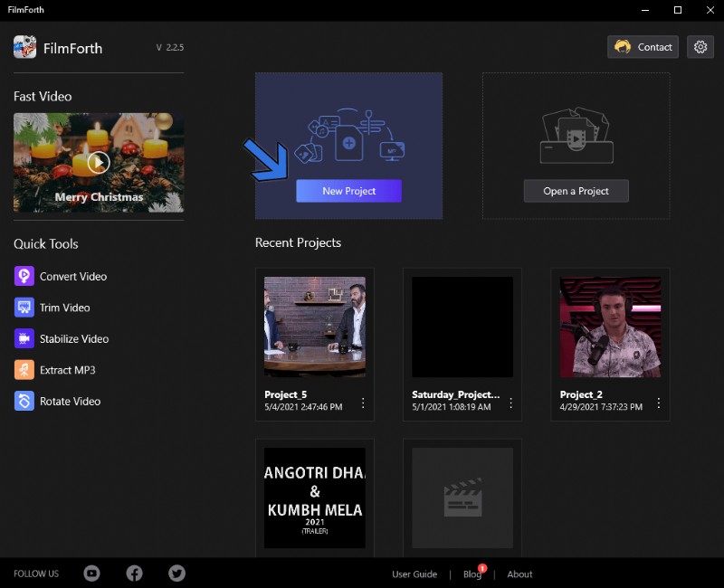The width and height of the screenshot is (724, 588).
Task: Visit FilmForth's Twitter page
Action: (176, 574)
